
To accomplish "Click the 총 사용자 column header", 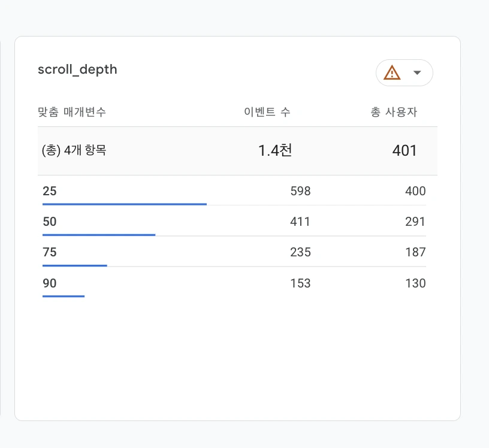I will [x=394, y=112].
